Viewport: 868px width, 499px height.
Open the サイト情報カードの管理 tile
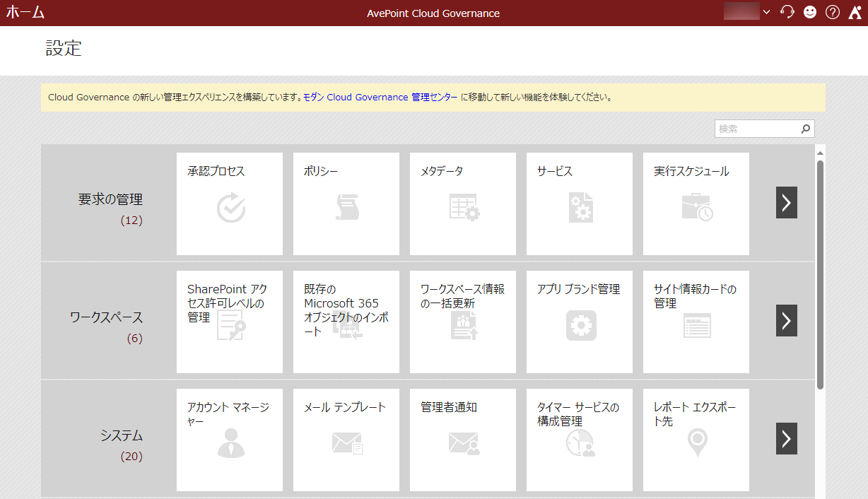[x=696, y=322]
